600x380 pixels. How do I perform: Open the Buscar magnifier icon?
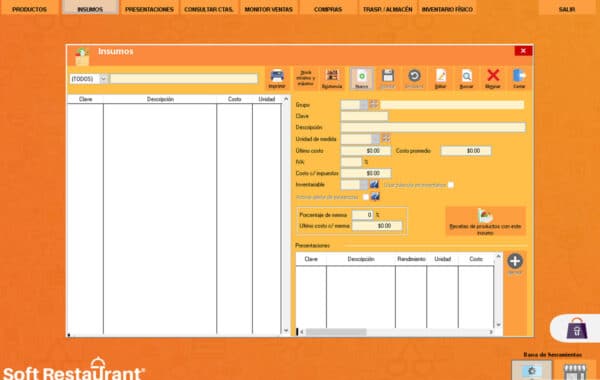466,79
